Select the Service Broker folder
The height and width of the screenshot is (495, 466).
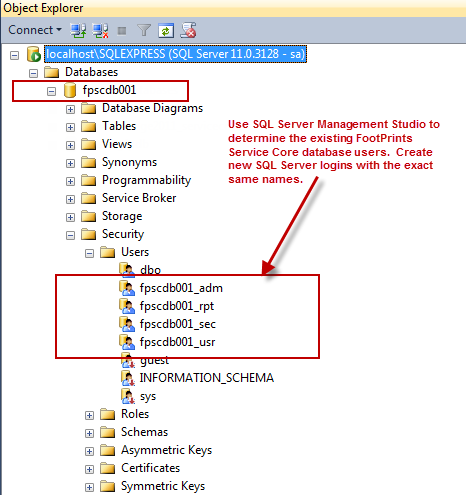tap(139, 198)
